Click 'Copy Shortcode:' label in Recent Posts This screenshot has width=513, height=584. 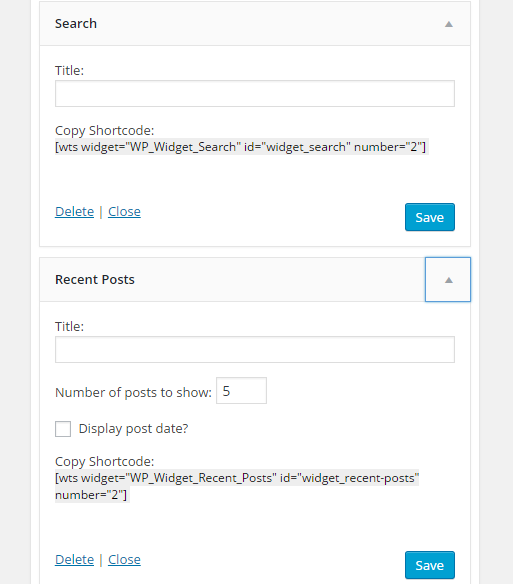[105, 461]
